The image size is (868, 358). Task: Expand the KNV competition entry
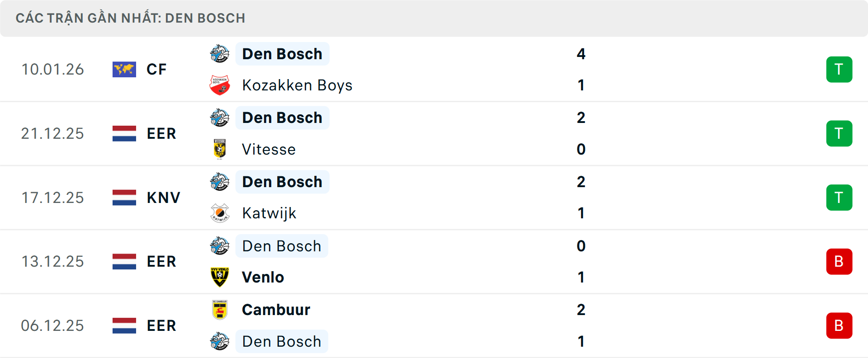click(x=163, y=198)
